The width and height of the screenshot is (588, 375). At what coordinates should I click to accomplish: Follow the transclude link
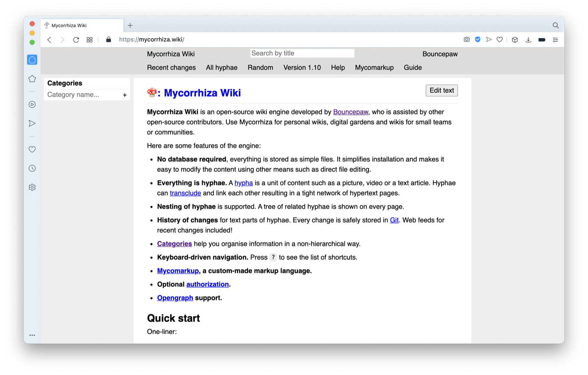pyautogui.click(x=185, y=193)
